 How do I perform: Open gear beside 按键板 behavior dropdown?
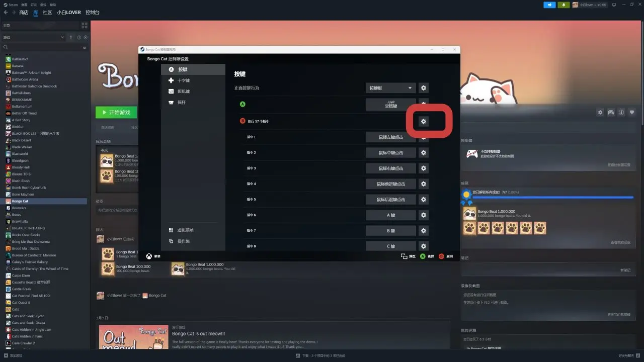[x=424, y=88]
